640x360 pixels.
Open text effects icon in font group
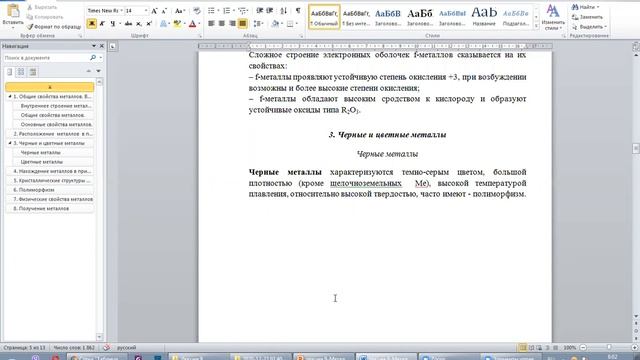(164, 24)
